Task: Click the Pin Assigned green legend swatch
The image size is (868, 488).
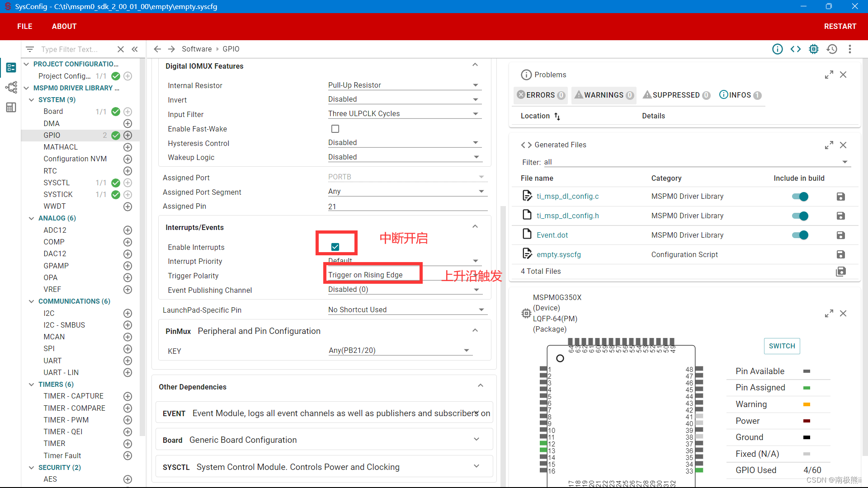Action: [x=807, y=388]
